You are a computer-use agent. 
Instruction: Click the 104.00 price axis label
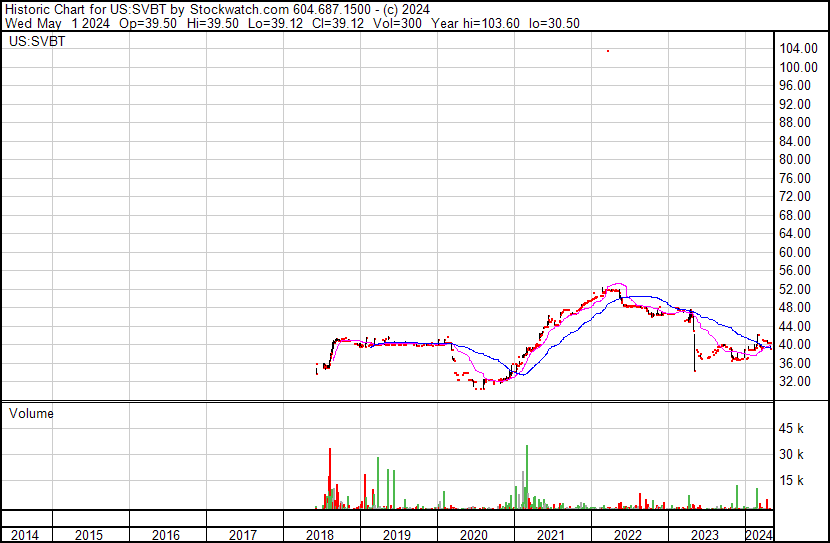coord(796,49)
